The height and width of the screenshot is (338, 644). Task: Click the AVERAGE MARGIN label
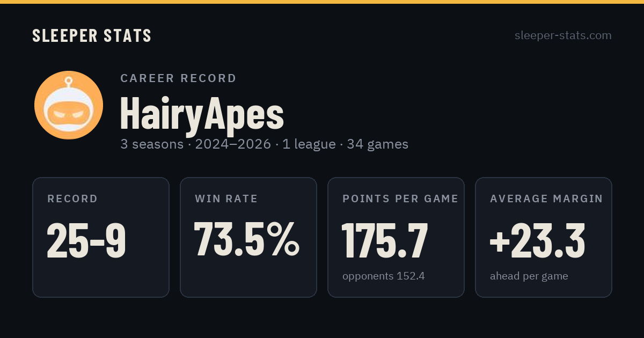pyautogui.click(x=546, y=199)
